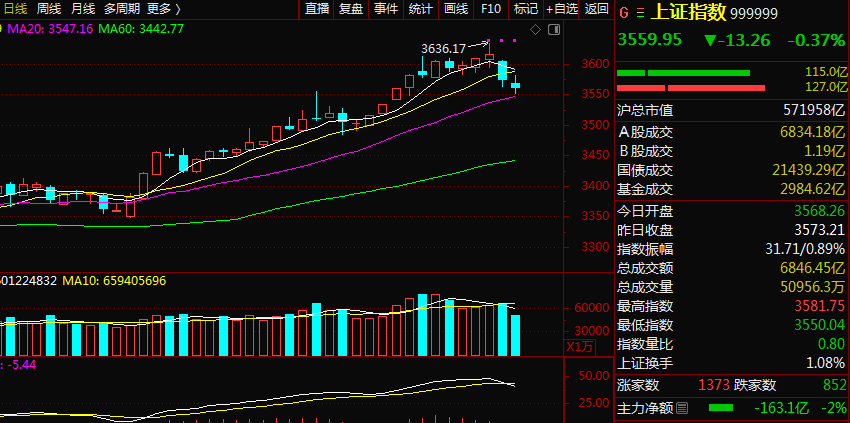Switch to the 周线 weekly tab
The image size is (850, 423).
pos(49,9)
